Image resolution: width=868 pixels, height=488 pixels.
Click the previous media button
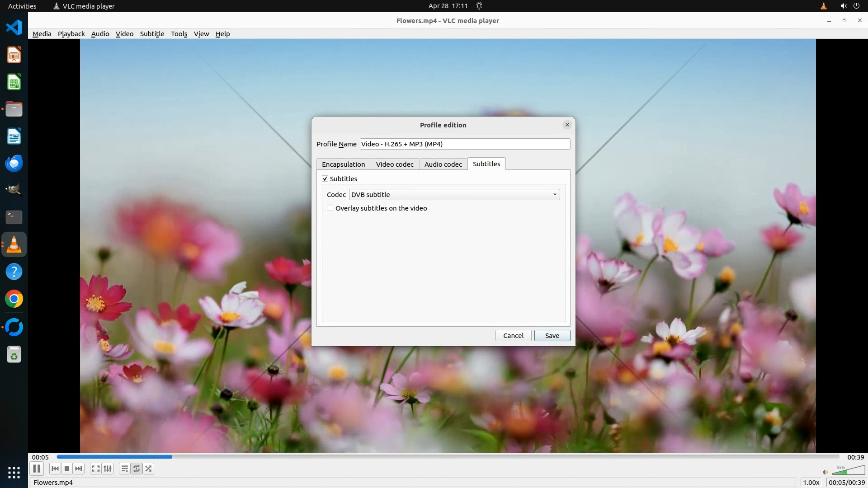55,469
